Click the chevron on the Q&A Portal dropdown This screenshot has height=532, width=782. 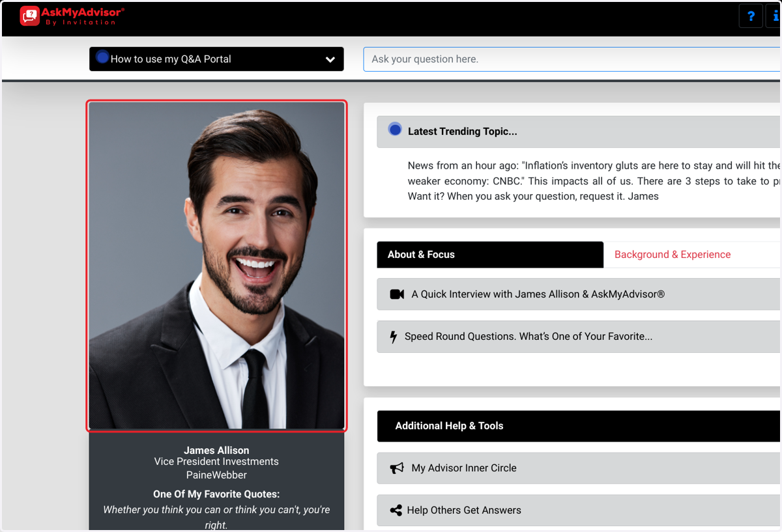(x=330, y=59)
